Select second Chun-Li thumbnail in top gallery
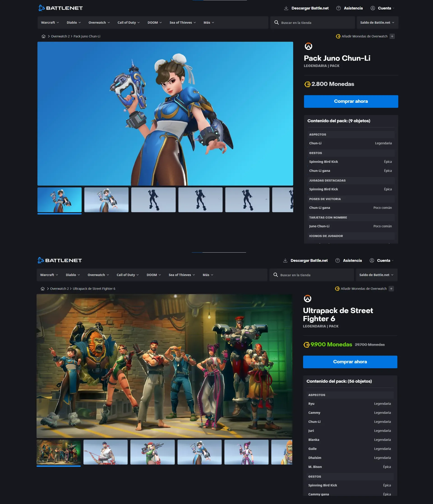433x504 pixels. click(106, 200)
